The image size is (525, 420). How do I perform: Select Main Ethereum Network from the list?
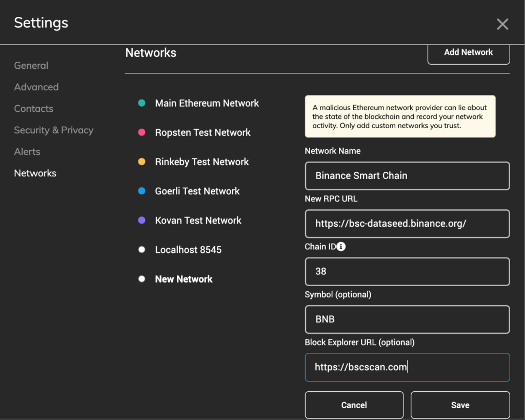tap(207, 103)
